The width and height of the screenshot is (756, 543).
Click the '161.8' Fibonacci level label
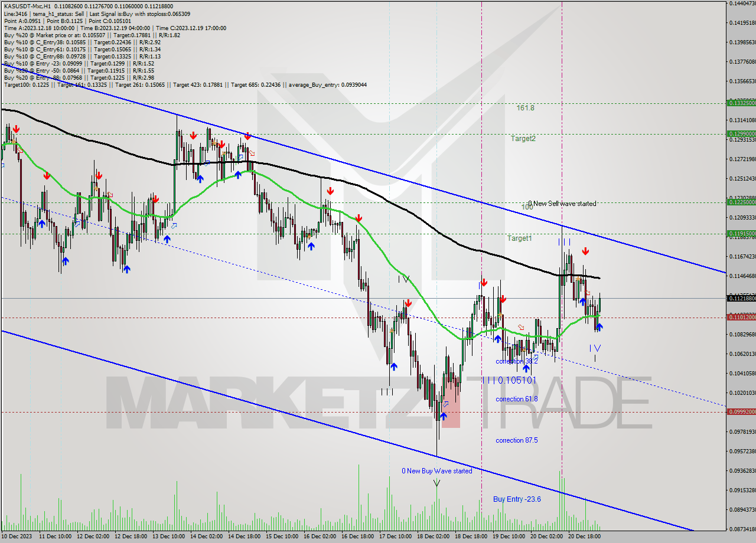pos(525,108)
